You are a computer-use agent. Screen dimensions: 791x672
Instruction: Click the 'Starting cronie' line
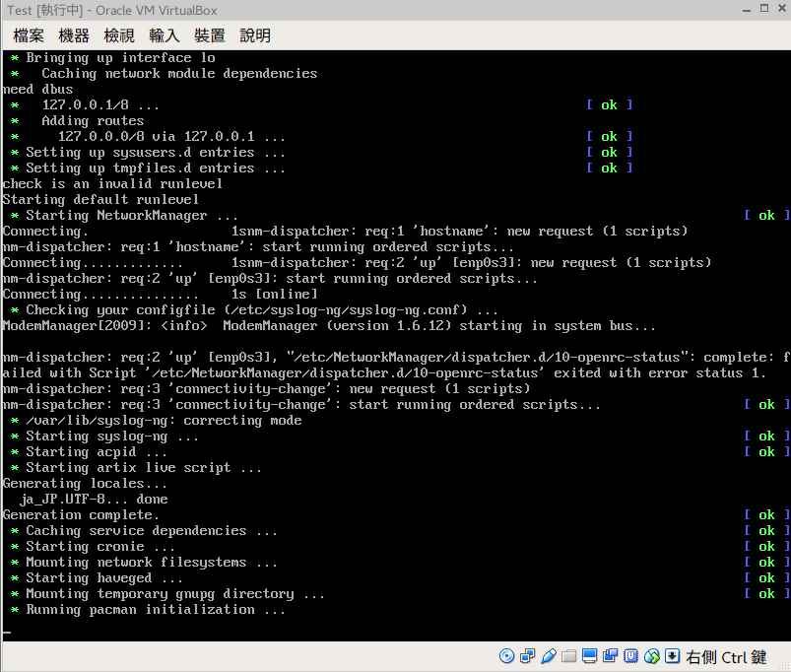[93, 547]
